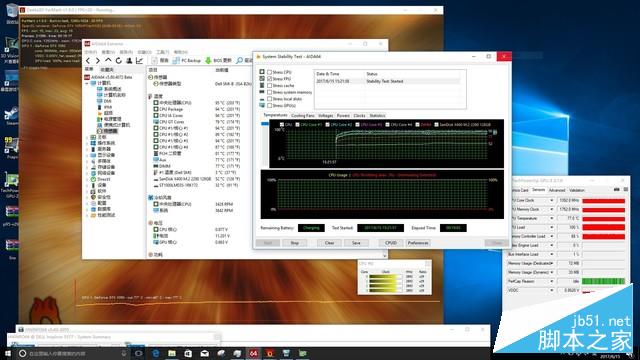Open the VDDC sensor dropdown

pos(552,290)
